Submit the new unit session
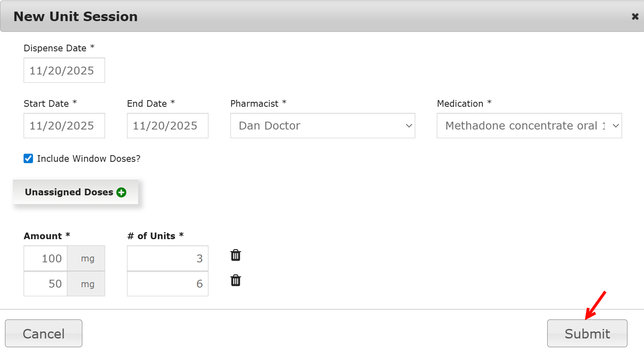The height and width of the screenshot is (348, 644). click(x=587, y=334)
